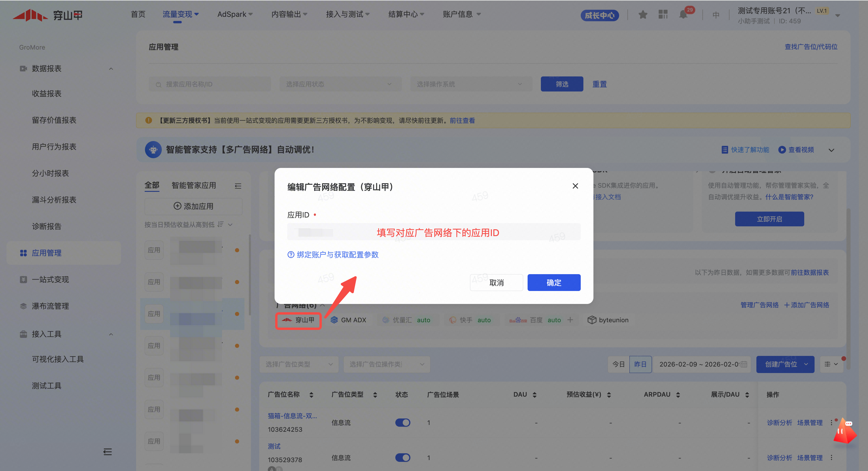Collapse the 数据报表 sidebar section
The height and width of the screenshot is (471, 868).
(111, 69)
